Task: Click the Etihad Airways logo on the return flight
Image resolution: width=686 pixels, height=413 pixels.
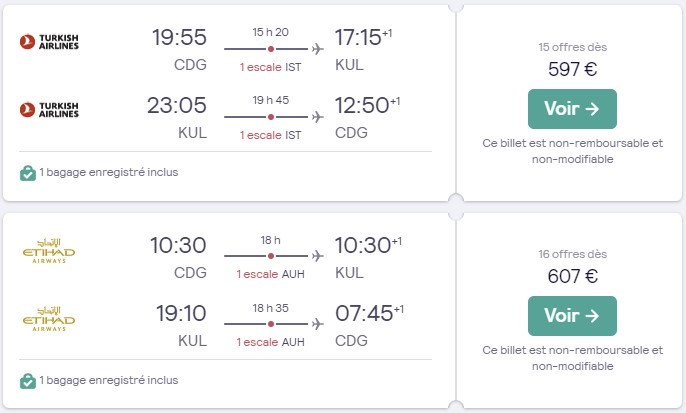Action: (49, 319)
